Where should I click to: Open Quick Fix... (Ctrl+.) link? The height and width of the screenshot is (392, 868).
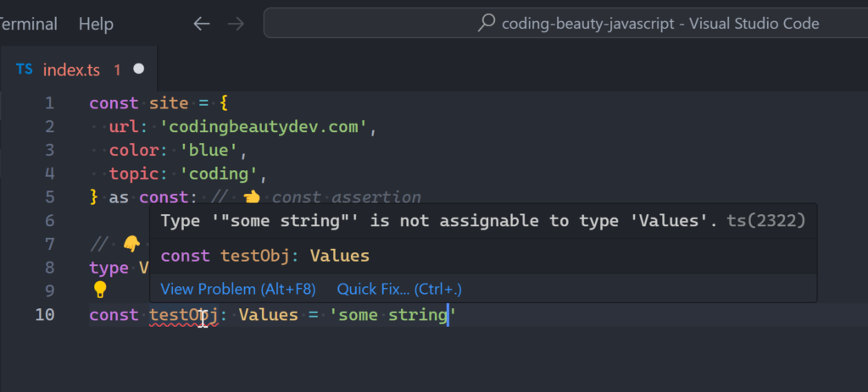[399, 289]
